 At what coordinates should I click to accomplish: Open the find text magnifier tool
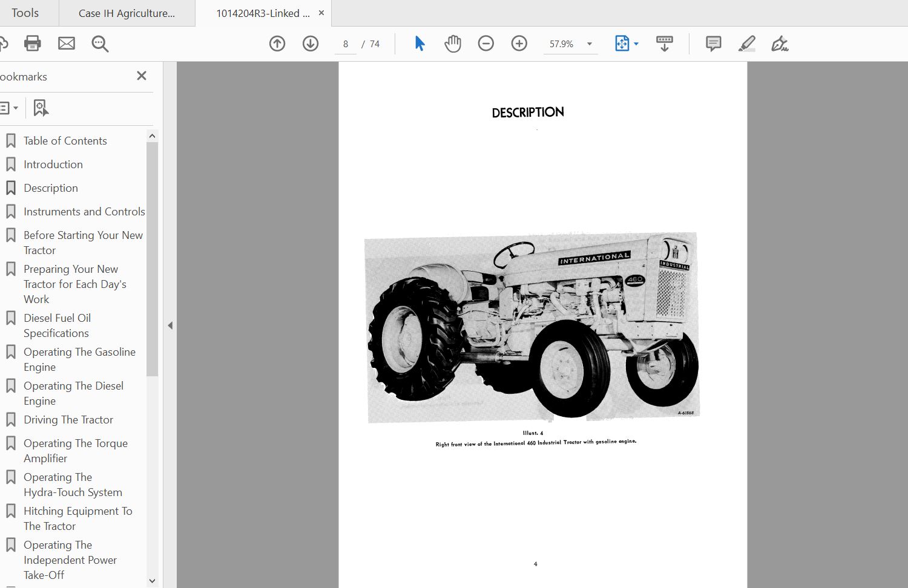(x=100, y=44)
